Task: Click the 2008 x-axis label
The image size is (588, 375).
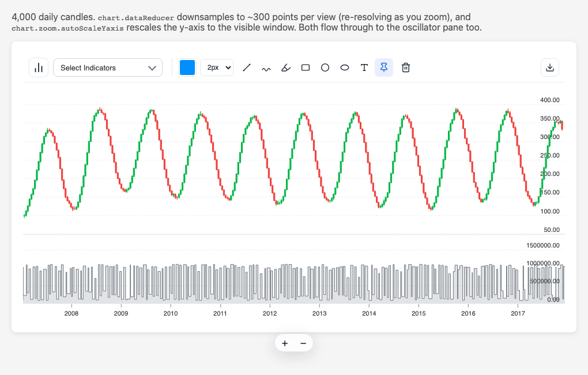Action: point(71,313)
